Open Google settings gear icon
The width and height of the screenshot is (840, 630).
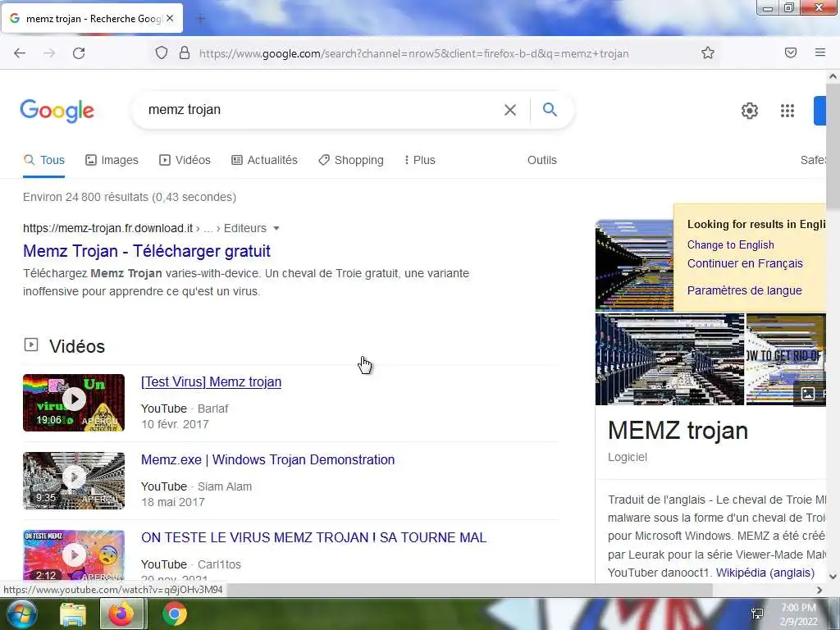pyautogui.click(x=750, y=111)
